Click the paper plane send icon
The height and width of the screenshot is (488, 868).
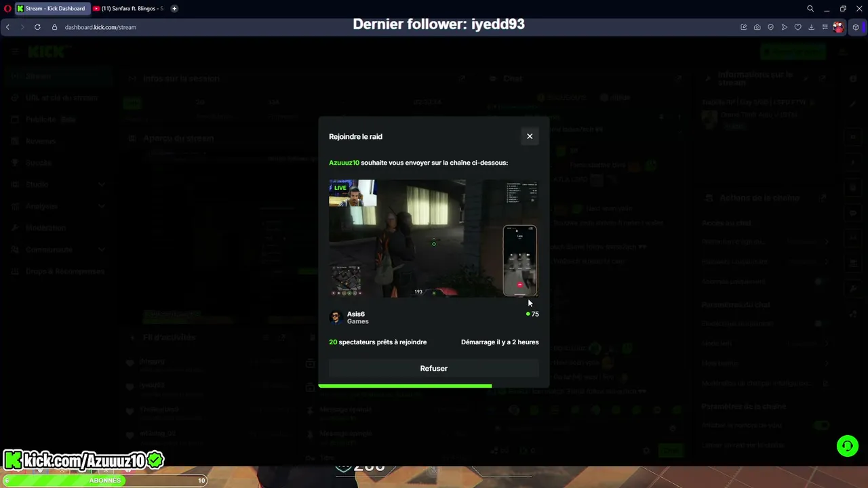coord(785,27)
